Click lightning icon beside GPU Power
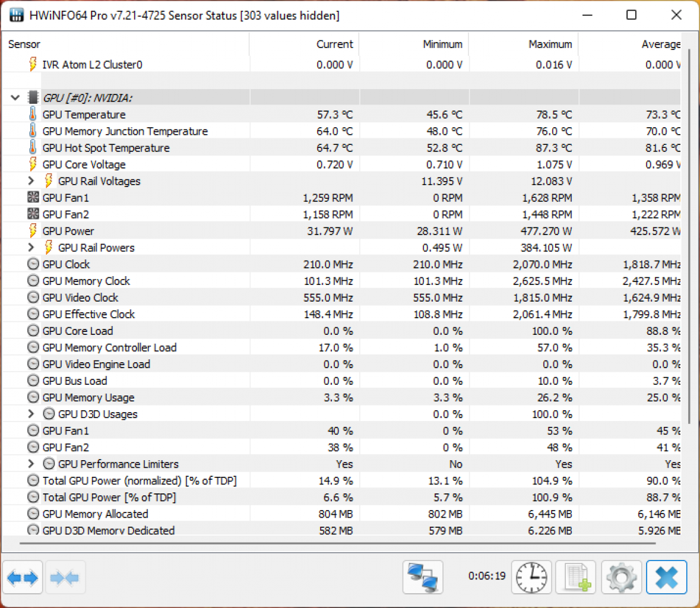This screenshot has width=700, height=608. (x=33, y=230)
